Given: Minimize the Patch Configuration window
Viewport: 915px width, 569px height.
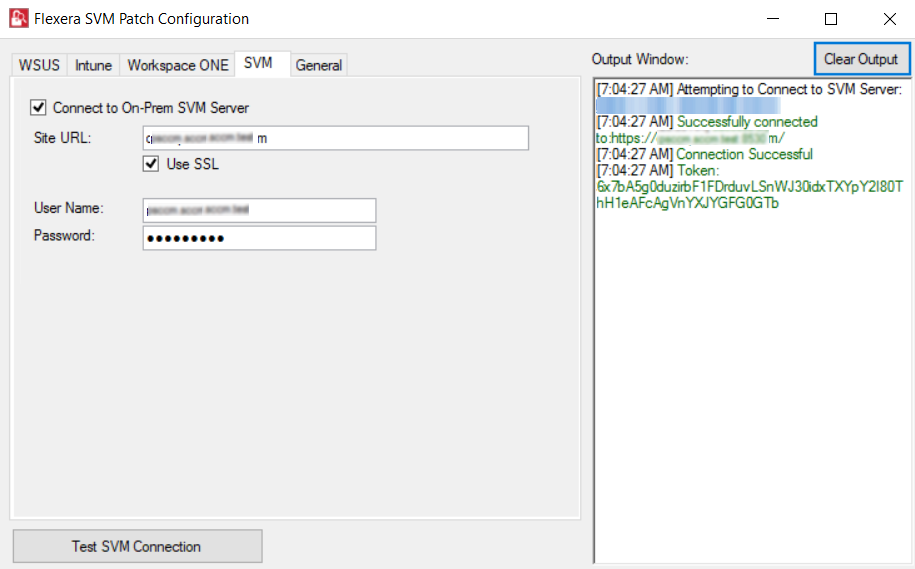Looking at the screenshot, I should (773, 19).
